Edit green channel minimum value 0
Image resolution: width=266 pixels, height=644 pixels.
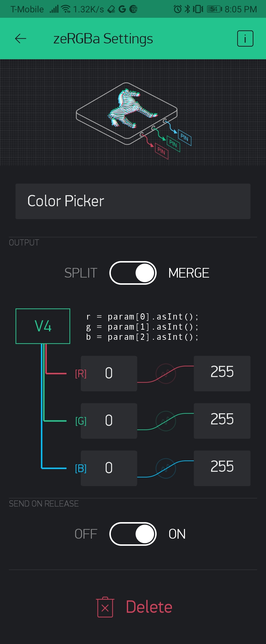[x=109, y=421]
